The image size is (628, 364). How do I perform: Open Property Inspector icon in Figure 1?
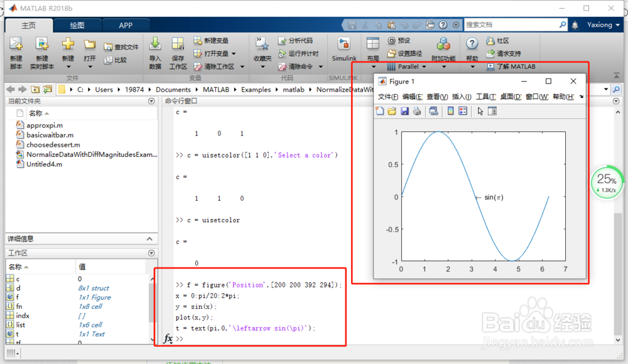pyautogui.click(x=492, y=111)
